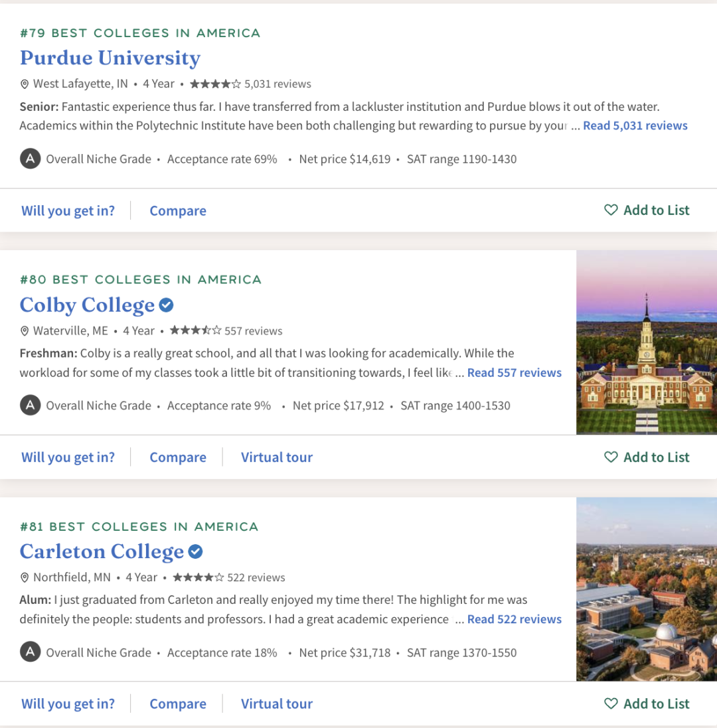Click the heart icon on Carleton College card
717x728 pixels.
point(611,703)
